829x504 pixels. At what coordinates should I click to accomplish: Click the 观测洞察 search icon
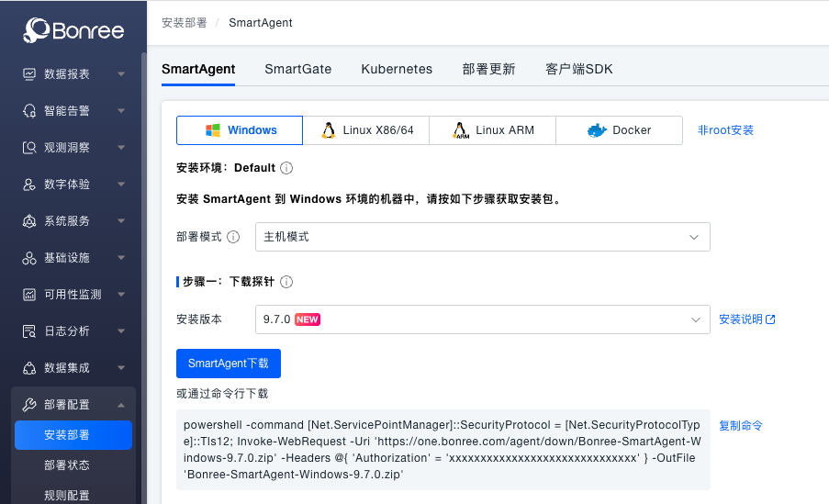click(x=29, y=148)
